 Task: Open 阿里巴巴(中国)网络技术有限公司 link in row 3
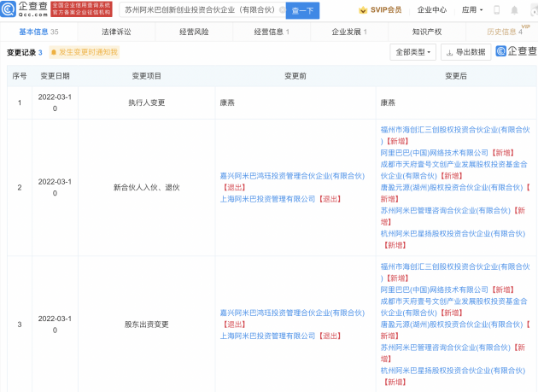(435, 290)
